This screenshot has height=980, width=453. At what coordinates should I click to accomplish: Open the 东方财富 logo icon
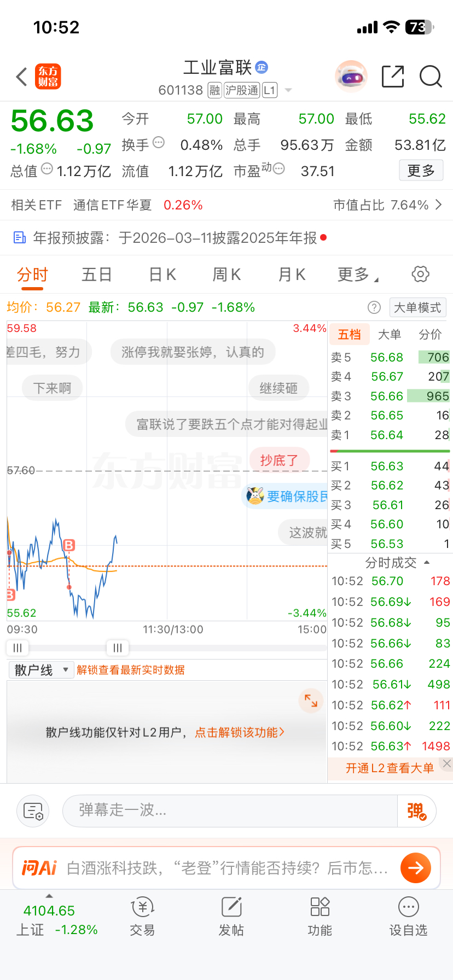tap(48, 77)
